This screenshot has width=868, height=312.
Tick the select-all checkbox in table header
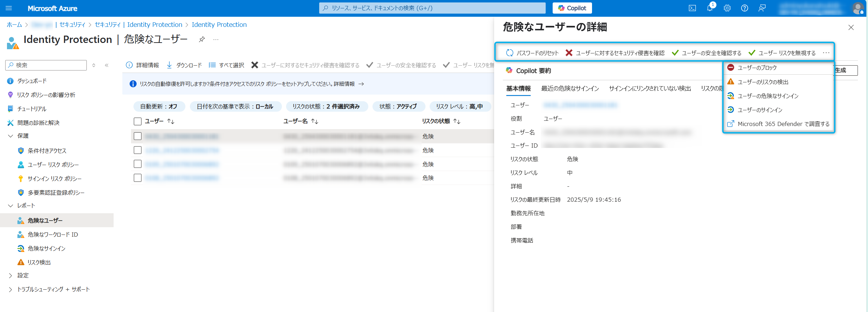pyautogui.click(x=138, y=121)
